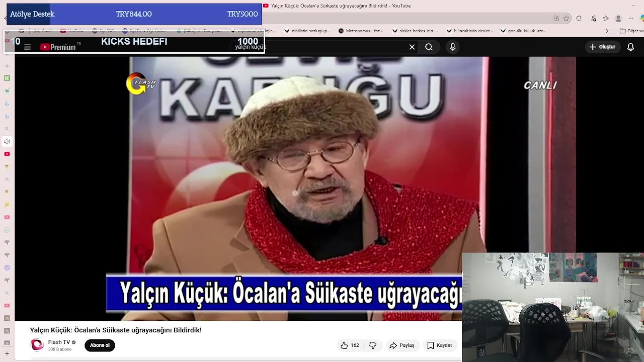Open the sirkler-herkes-icin bookmark
The image size is (644, 362).
[415, 31]
